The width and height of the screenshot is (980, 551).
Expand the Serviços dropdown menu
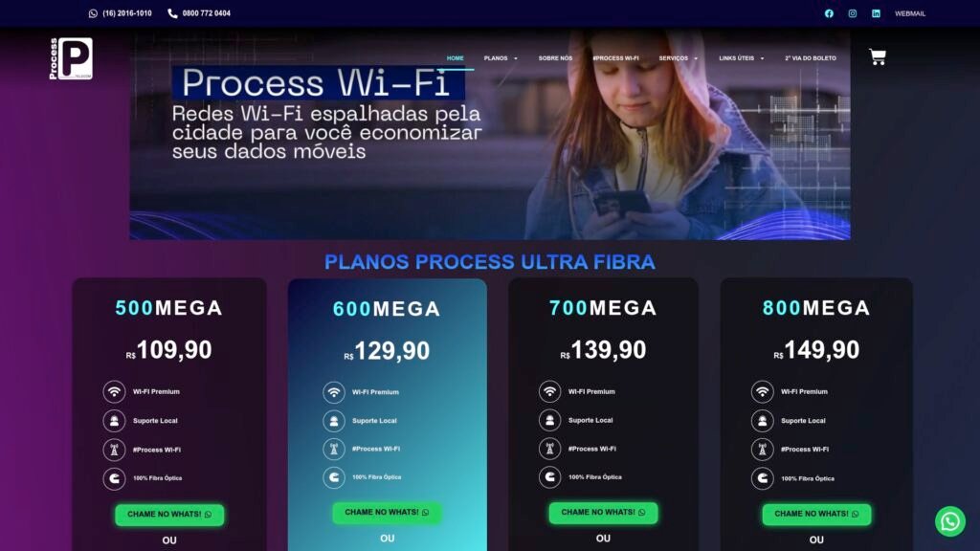coord(679,58)
